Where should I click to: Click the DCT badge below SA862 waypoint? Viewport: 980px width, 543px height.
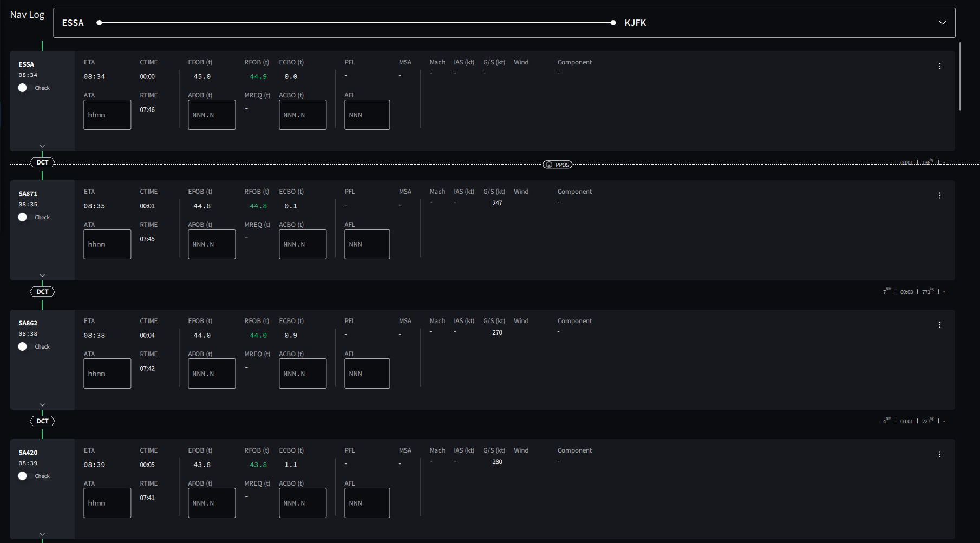click(42, 421)
